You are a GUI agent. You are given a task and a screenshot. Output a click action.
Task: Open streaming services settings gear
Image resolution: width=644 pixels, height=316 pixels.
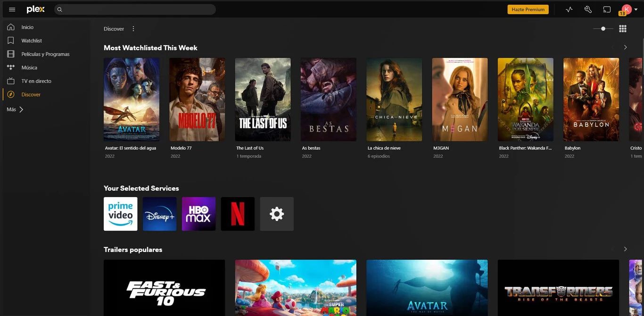(277, 214)
